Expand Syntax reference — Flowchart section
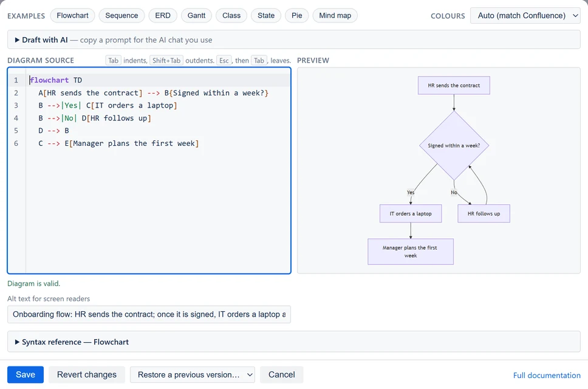The image size is (588, 389). point(294,342)
